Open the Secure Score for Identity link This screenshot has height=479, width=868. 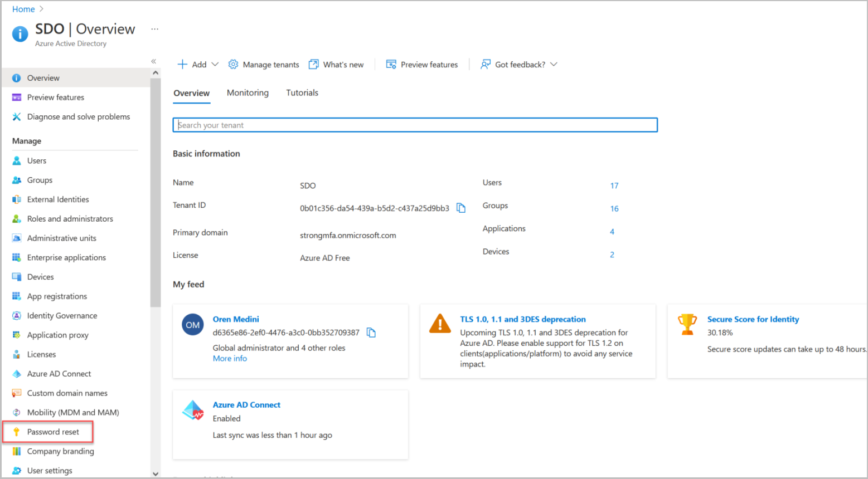tap(753, 319)
